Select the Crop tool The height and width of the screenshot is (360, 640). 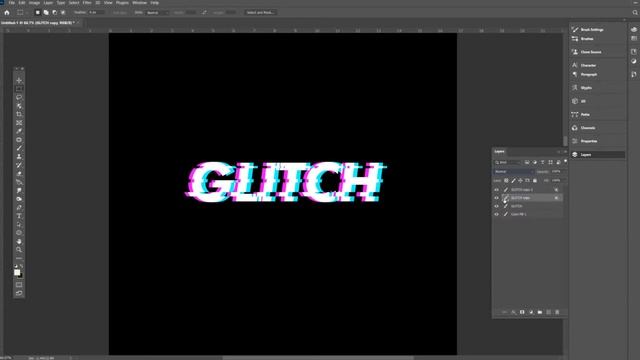(19, 114)
